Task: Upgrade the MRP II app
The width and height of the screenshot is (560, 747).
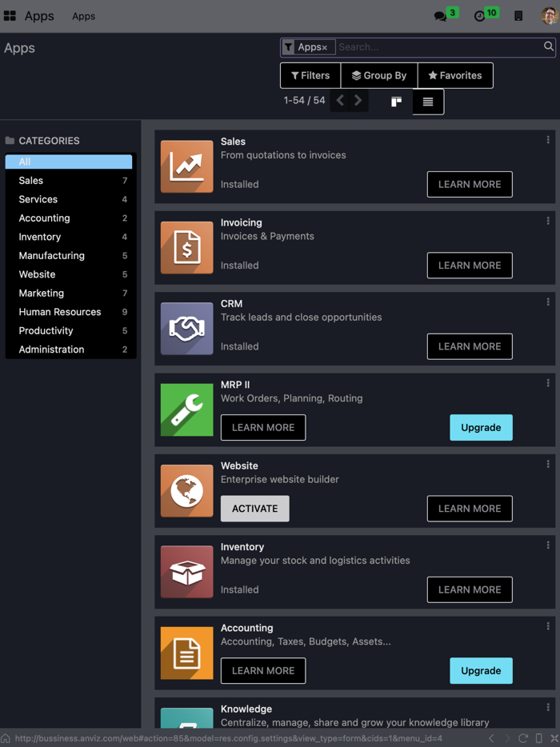Action: click(x=481, y=427)
